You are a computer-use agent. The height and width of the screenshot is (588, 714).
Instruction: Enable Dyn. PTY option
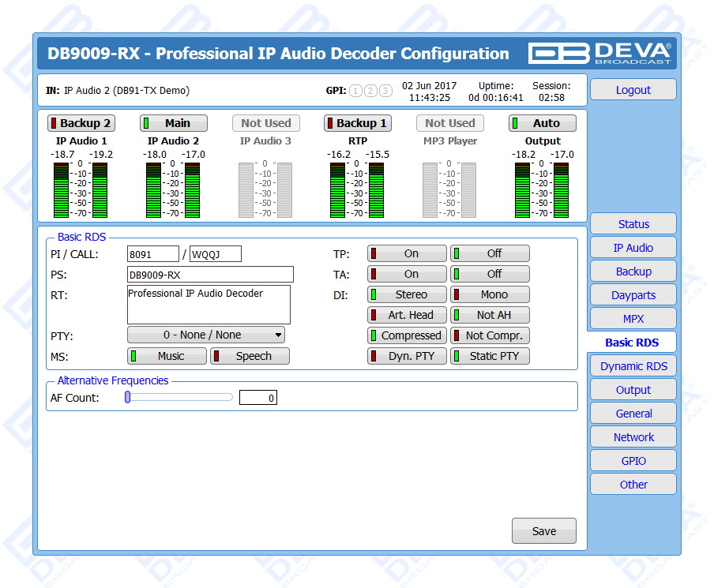[407, 356]
